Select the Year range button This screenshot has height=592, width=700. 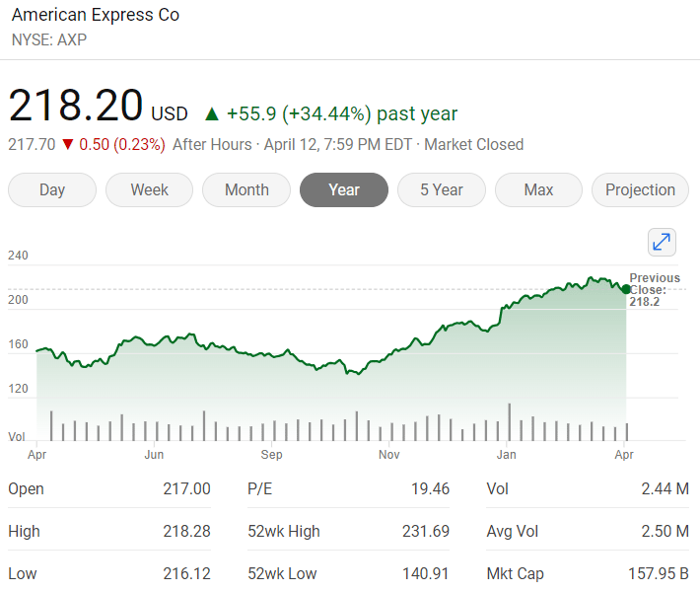[344, 189]
